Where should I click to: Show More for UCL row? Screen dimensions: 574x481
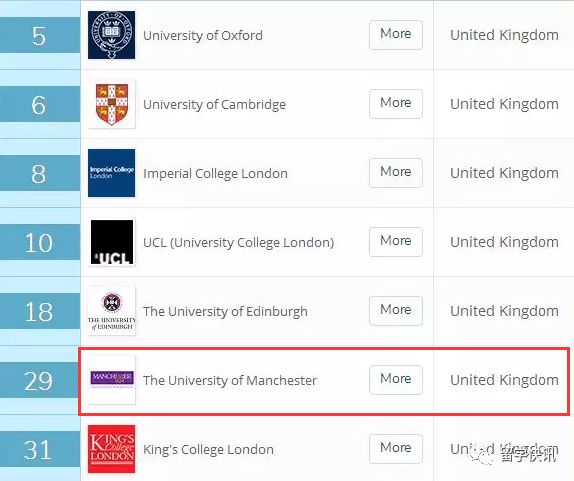tap(396, 242)
